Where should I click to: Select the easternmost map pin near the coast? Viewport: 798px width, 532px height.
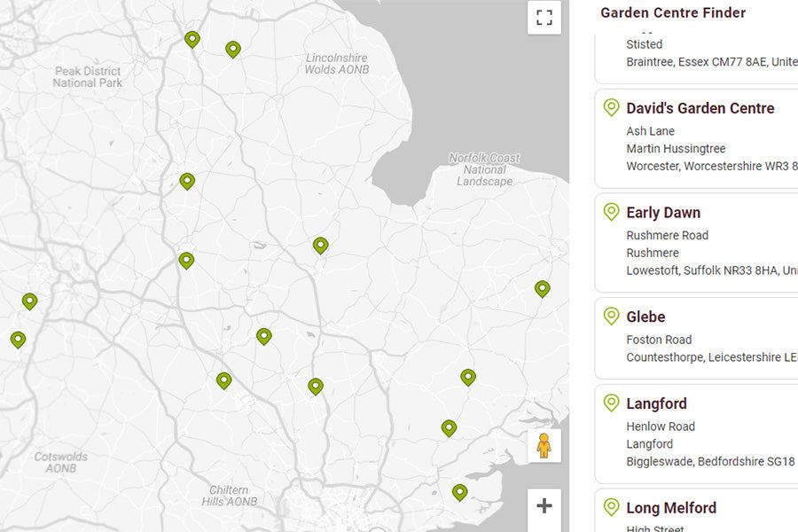(x=542, y=288)
